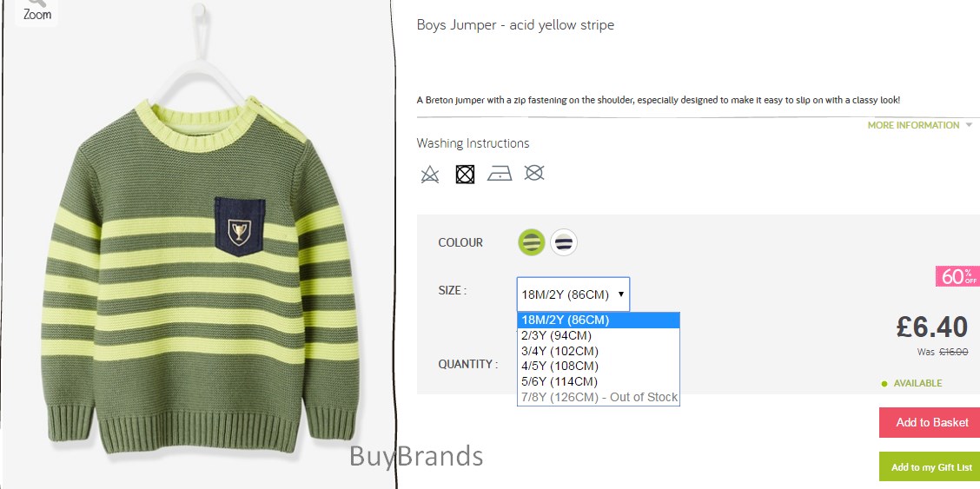The height and width of the screenshot is (489, 980).
Task: Click the green Available status dot
Action: [x=884, y=383]
